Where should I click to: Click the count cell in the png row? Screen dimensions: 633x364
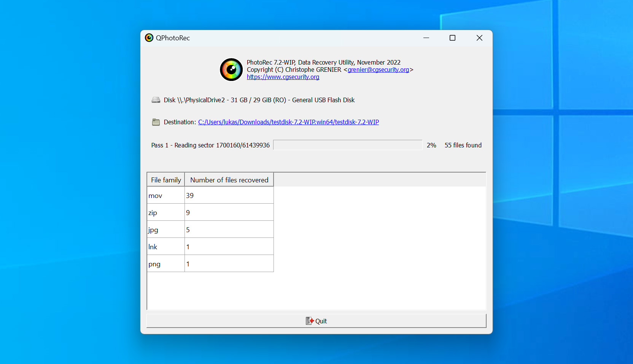(x=229, y=264)
